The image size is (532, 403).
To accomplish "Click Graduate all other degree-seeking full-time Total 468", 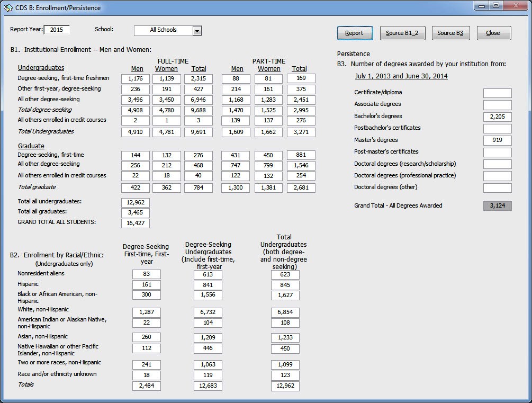I will tap(199, 166).
